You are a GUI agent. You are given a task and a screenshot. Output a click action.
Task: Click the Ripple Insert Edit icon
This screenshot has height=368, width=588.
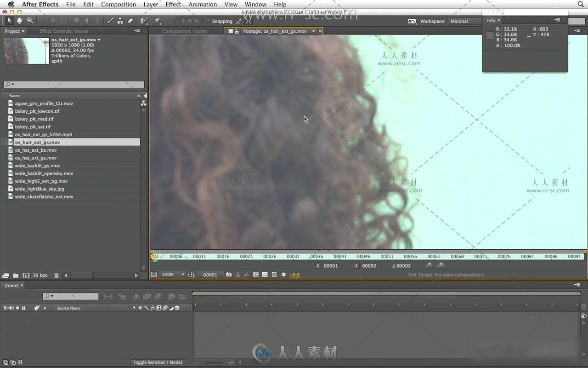pos(429,265)
